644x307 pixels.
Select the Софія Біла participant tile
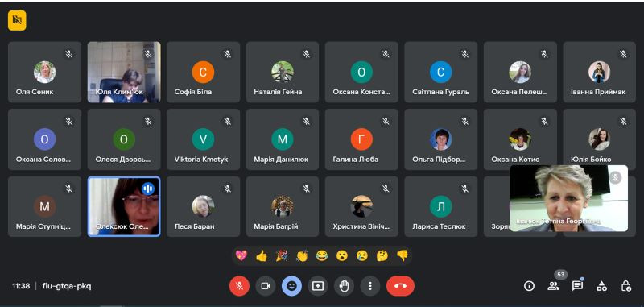(x=203, y=72)
